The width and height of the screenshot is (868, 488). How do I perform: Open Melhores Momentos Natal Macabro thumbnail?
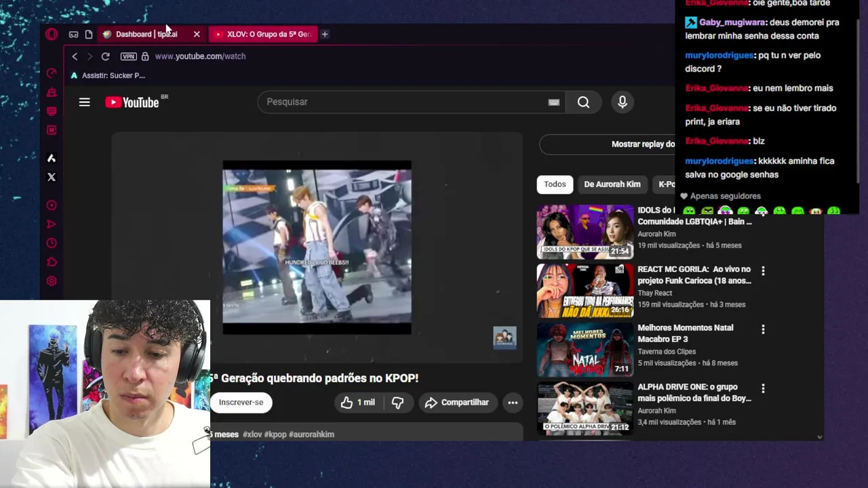585,350
